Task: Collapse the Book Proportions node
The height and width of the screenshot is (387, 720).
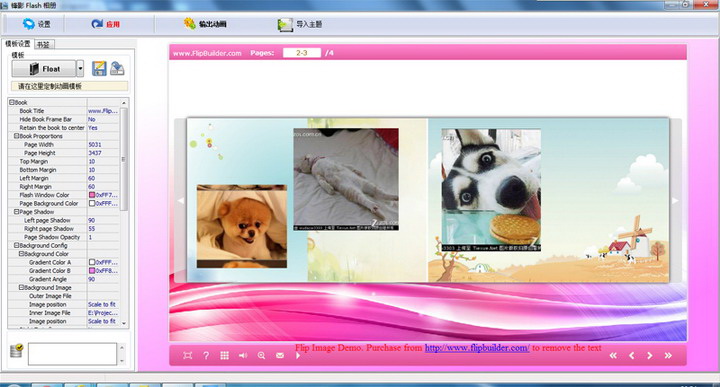Action: (17, 136)
